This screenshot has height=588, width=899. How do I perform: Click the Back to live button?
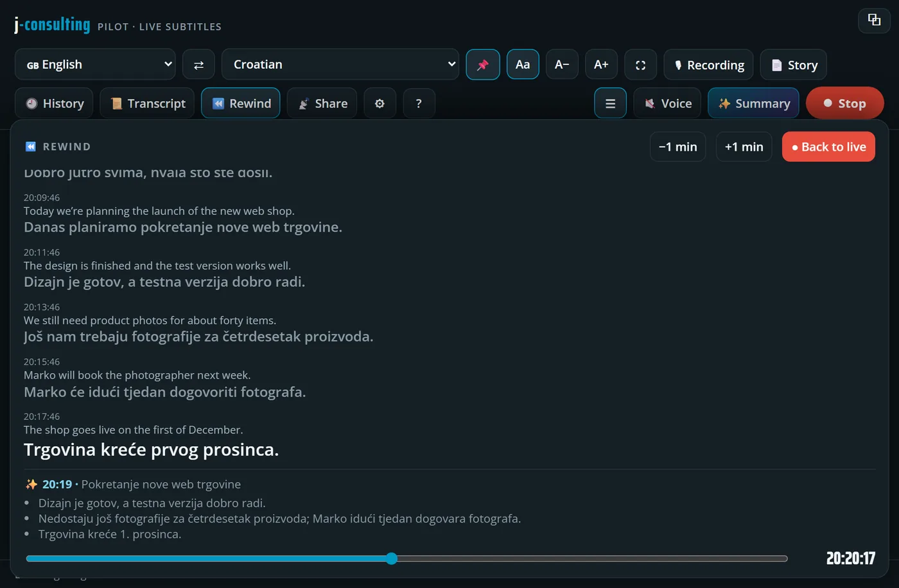click(x=828, y=147)
